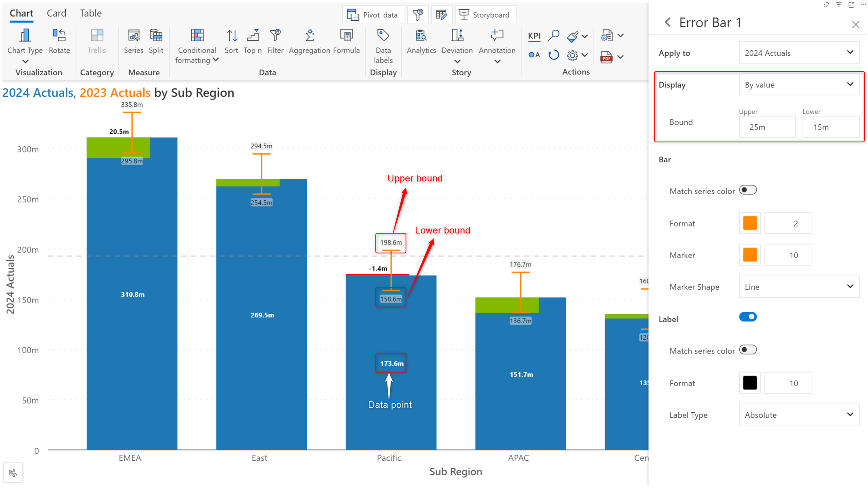Click the Rotate chart icon
The width and height of the screenshot is (868, 488).
59,36
